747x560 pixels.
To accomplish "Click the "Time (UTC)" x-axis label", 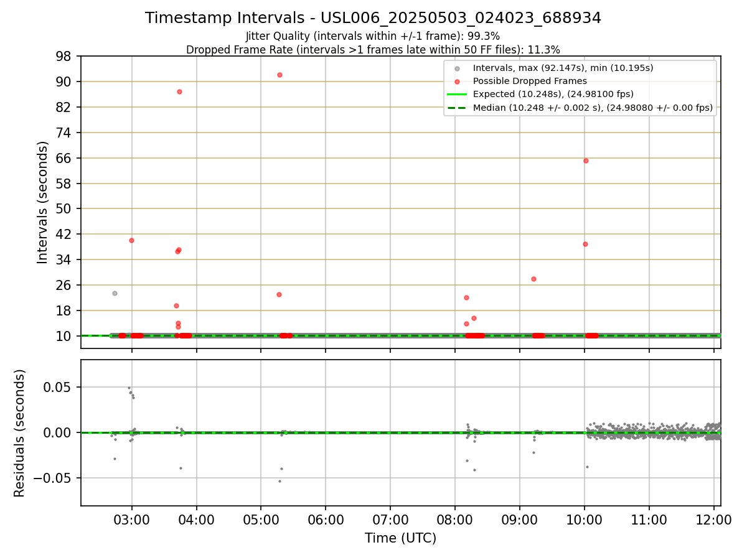I will pos(400,538).
